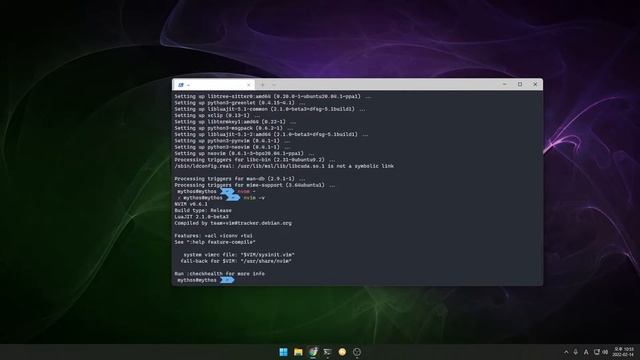This screenshot has height=360, width=640.
Task: Click "Setting up python3-msgpack" line
Action: click(x=233, y=128)
